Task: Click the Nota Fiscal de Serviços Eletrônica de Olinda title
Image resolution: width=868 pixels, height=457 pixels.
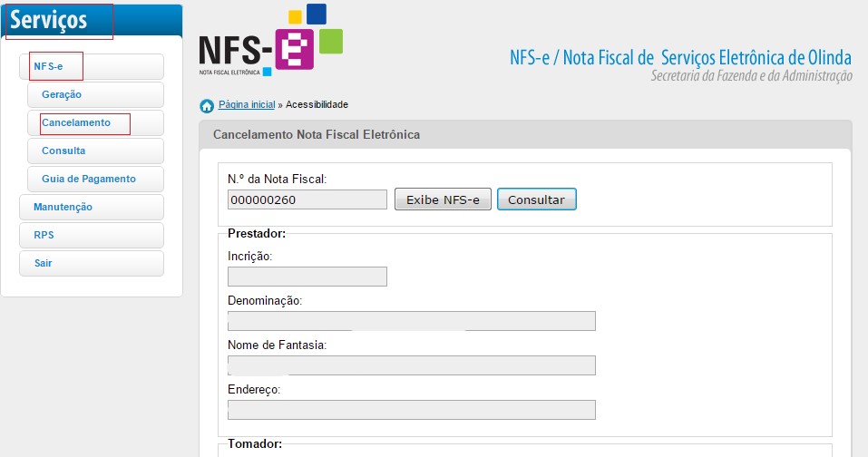Action: pyautogui.click(x=680, y=58)
